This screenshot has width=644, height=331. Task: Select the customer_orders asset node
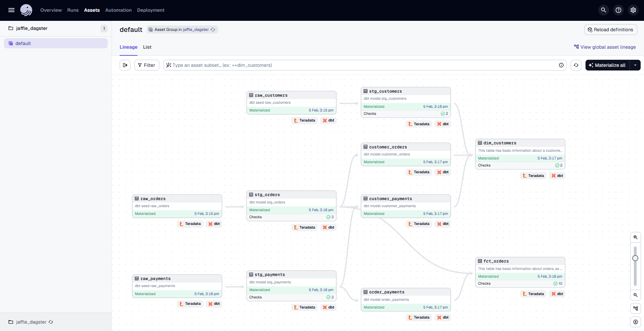[x=406, y=154]
